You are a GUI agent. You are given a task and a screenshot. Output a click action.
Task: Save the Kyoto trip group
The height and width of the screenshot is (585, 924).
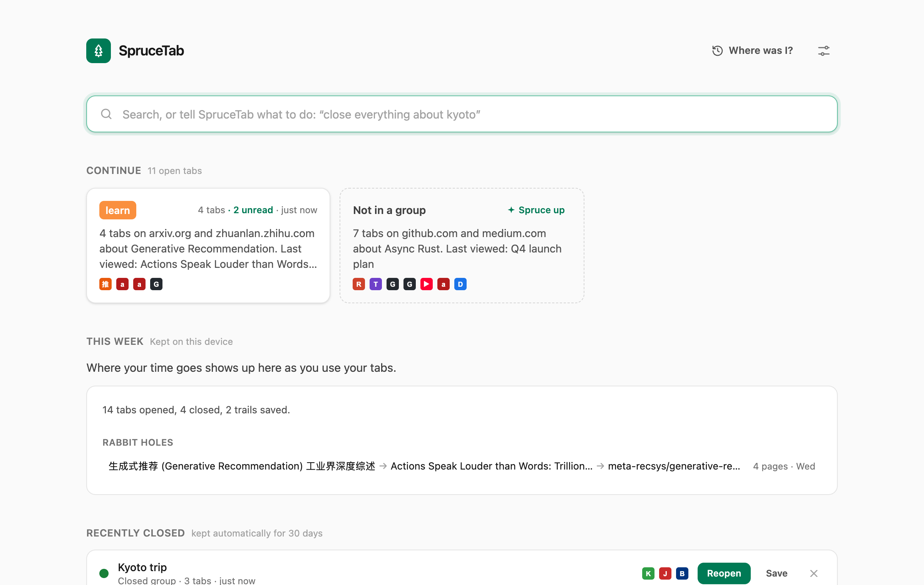777,573
